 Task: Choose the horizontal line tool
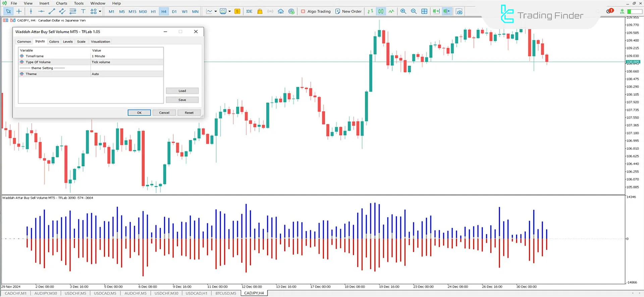point(41,11)
